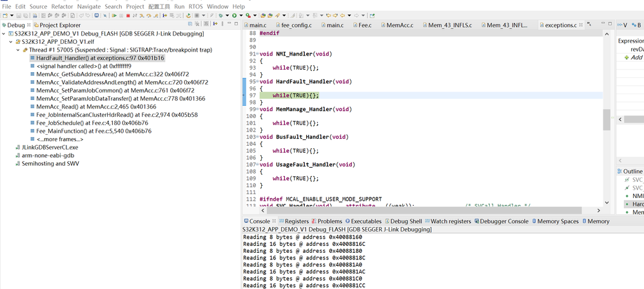
Task: Click the Debug view menu dots icon
Action: pos(222,23)
